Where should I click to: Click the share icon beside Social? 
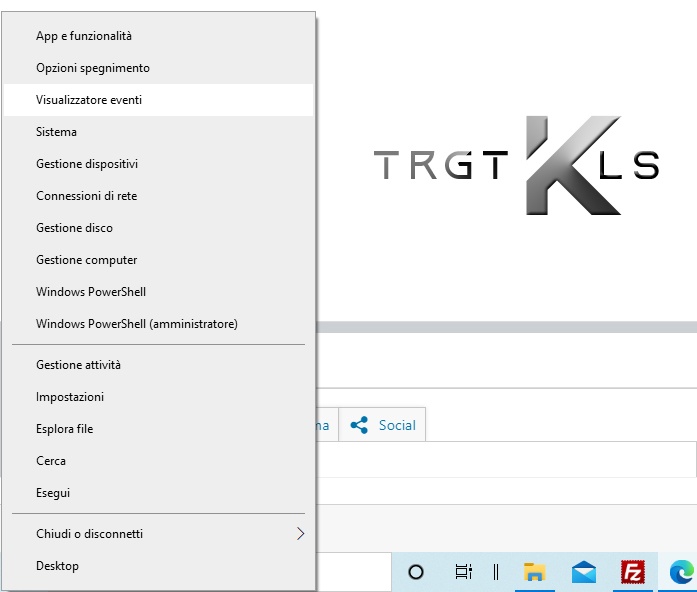359,425
